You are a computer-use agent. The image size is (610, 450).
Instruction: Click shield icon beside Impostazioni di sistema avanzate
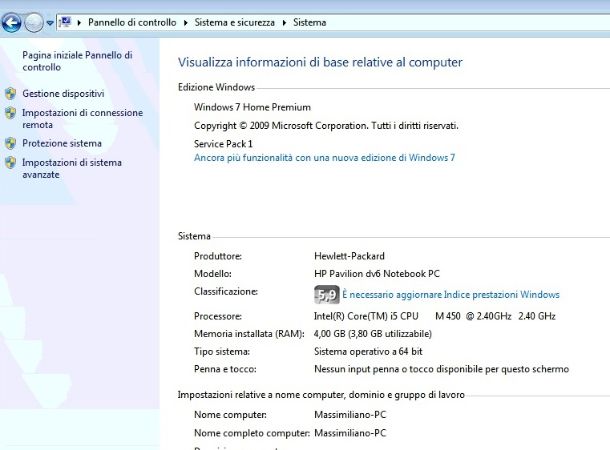coord(11,162)
